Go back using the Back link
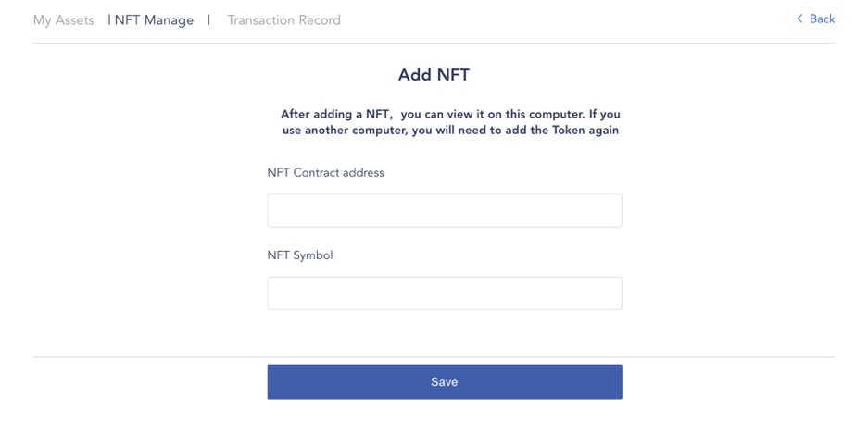The width and height of the screenshot is (868, 423). (815, 19)
